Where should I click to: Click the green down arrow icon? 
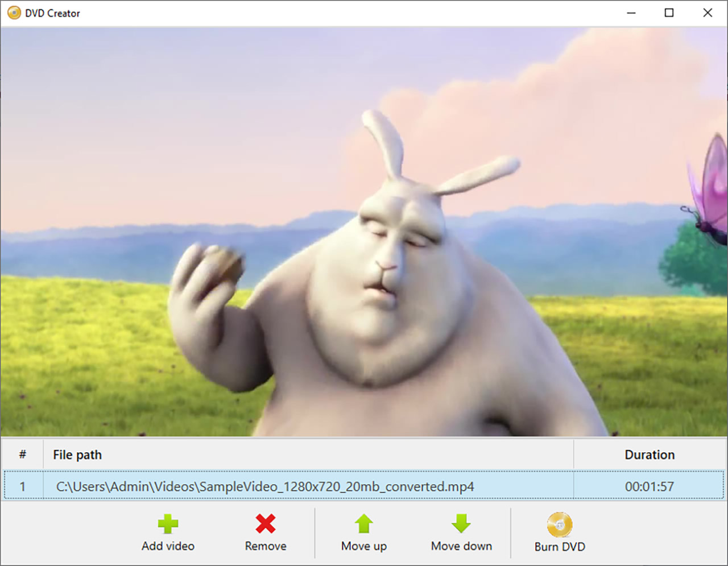coord(461,524)
